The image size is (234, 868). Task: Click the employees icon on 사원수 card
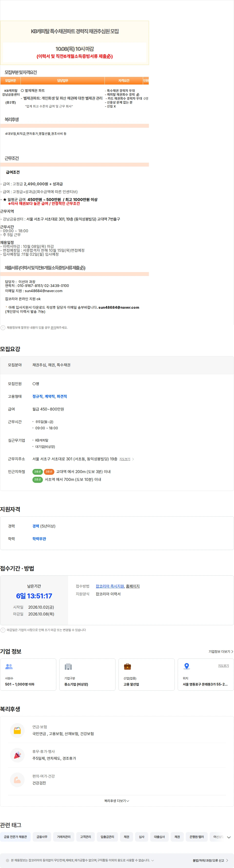9,667
